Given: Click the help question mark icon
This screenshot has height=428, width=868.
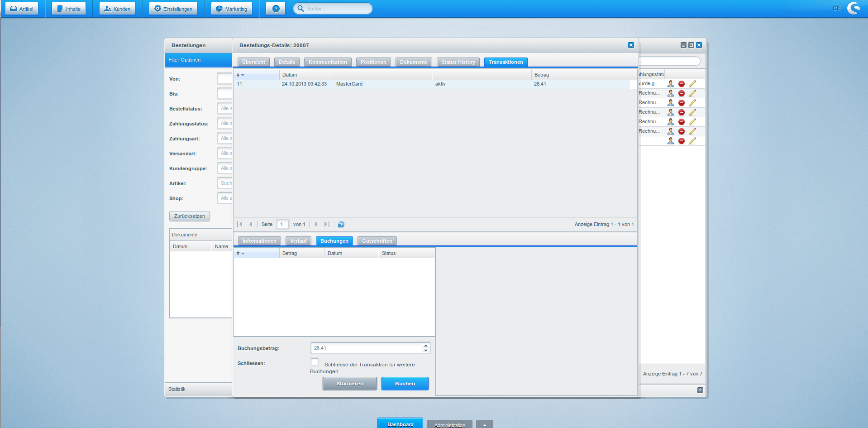Looking at the screenshot, I should pos(276,9).
